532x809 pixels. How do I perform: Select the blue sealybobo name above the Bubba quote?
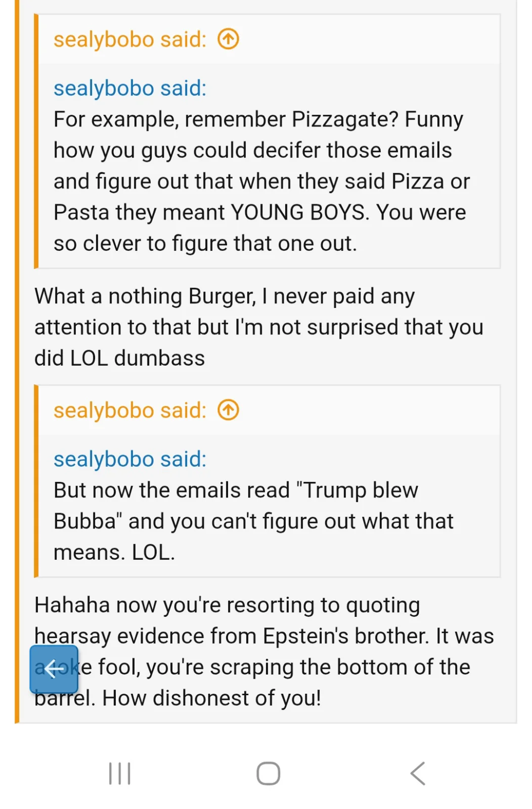129,459
